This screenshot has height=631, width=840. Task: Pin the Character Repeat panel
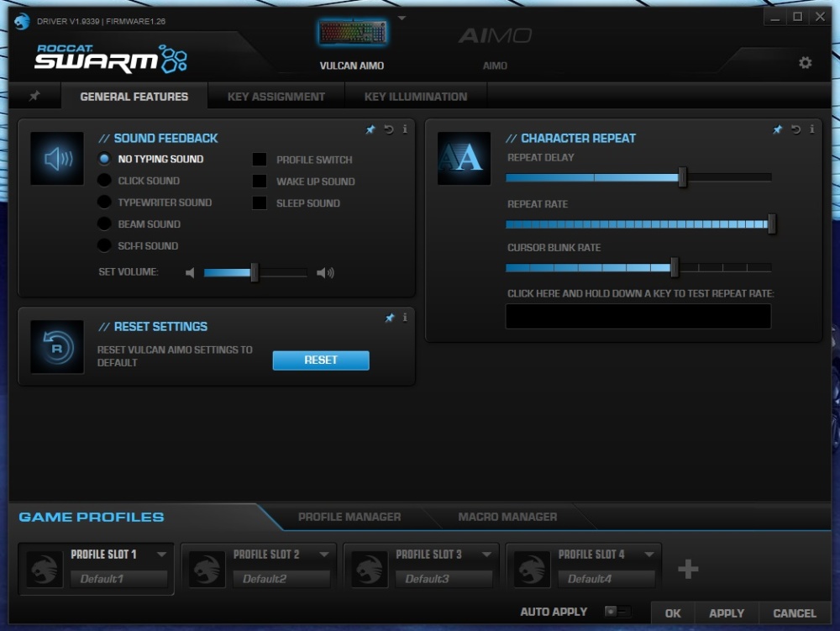point(777,129)
